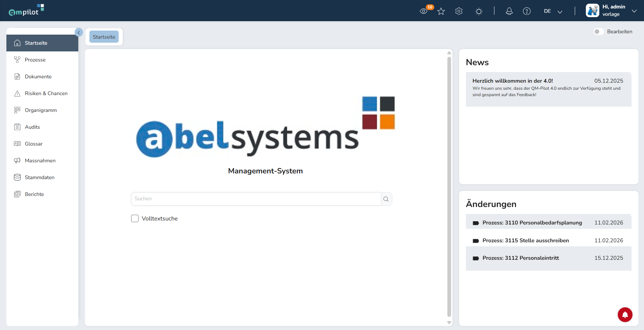The width and height of the screenshot is (644, 330).
Task: Click the search magnifier icon
Action: click(386, 199)
